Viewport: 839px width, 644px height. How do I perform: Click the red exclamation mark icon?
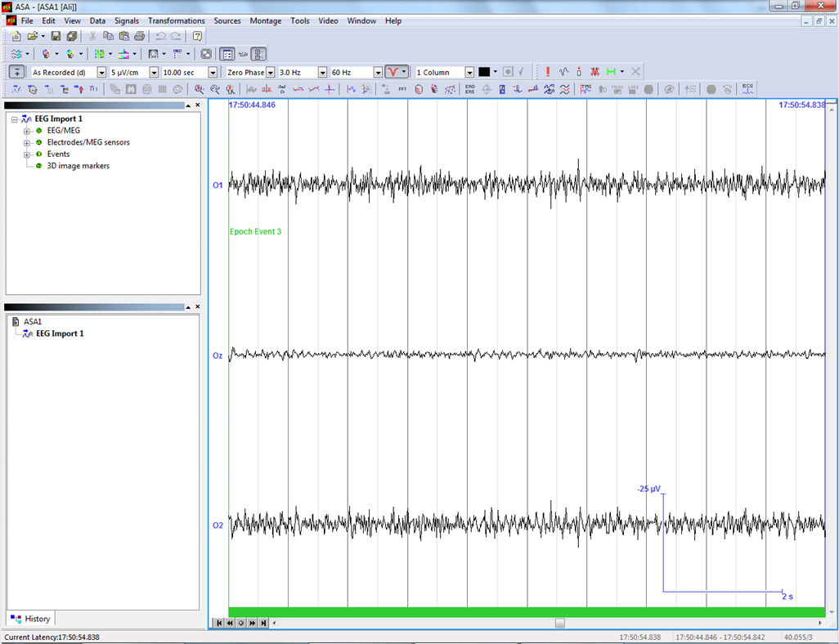coord(548,72)
